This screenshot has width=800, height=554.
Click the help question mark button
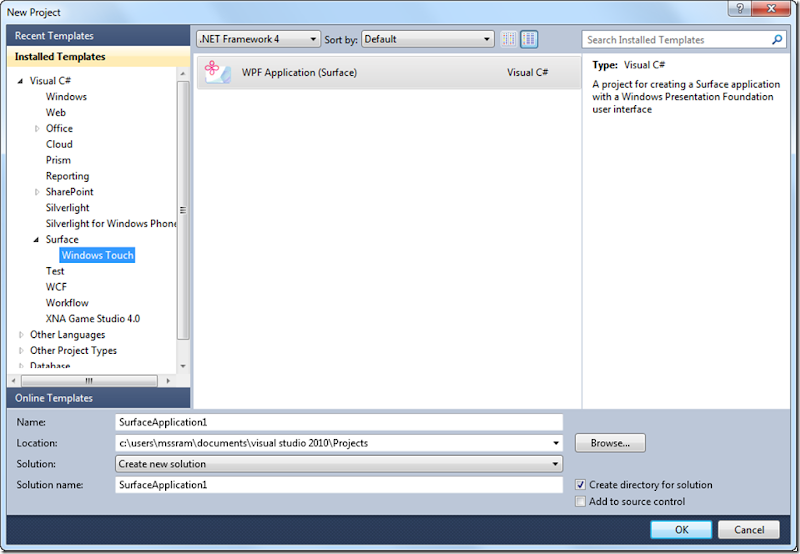click(740, 8)
